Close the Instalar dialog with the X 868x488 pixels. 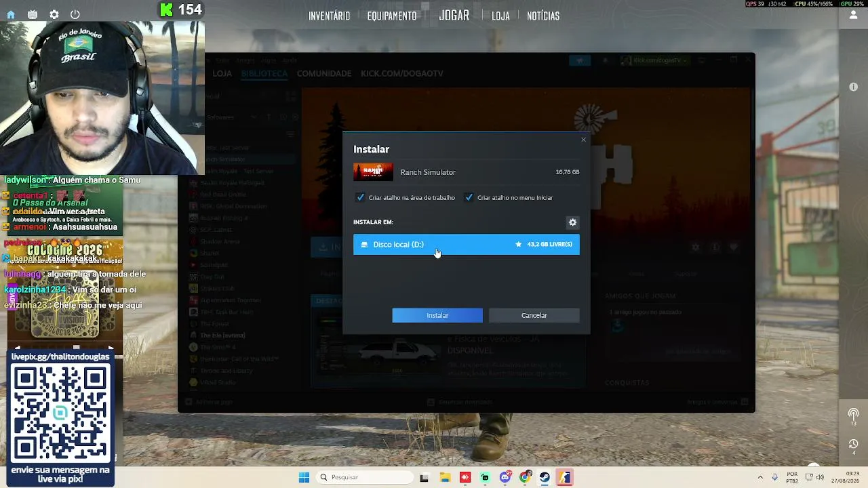click(x=583, y=140)
